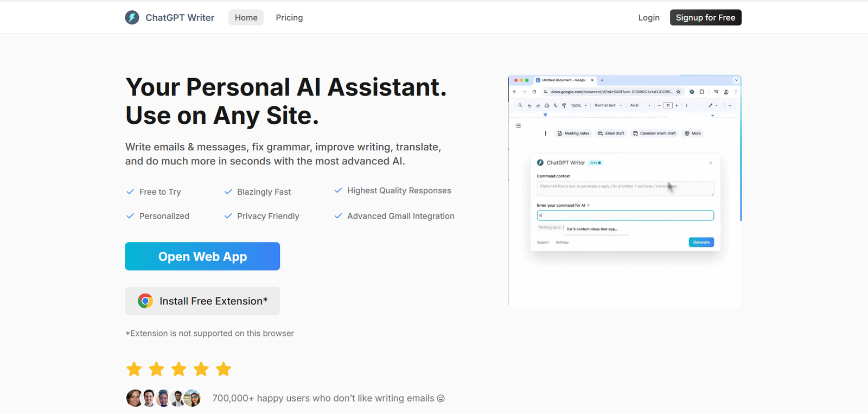868x414 pixels.
Task: Go to the Pricing page
Action: [289, 17]
